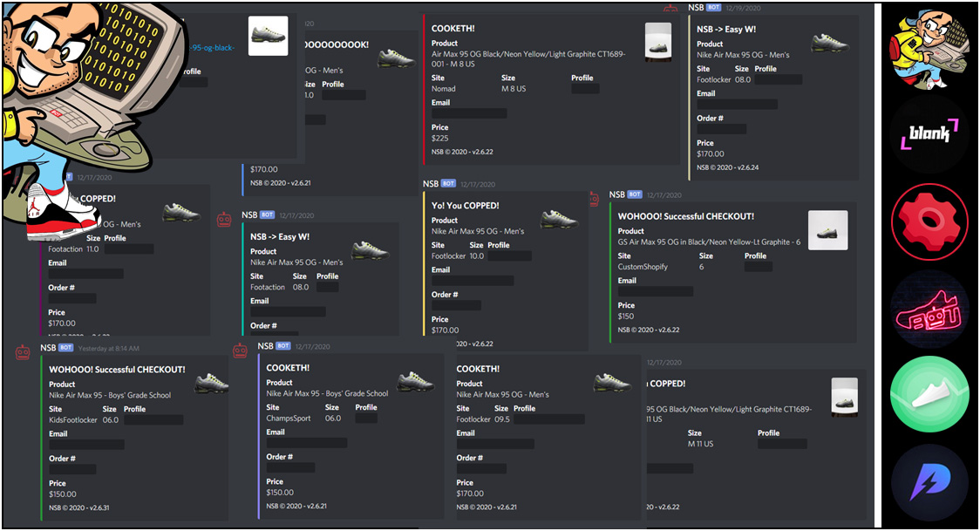Click NSB username above Yo! You COPPED! card
Screen dimensions: 980x531
coord(431,184)
